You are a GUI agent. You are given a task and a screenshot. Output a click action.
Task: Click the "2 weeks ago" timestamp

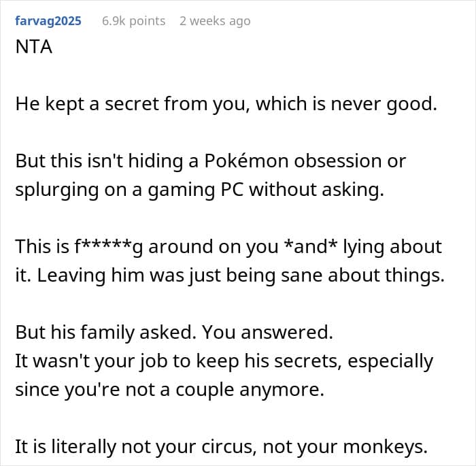coord(215,21)
